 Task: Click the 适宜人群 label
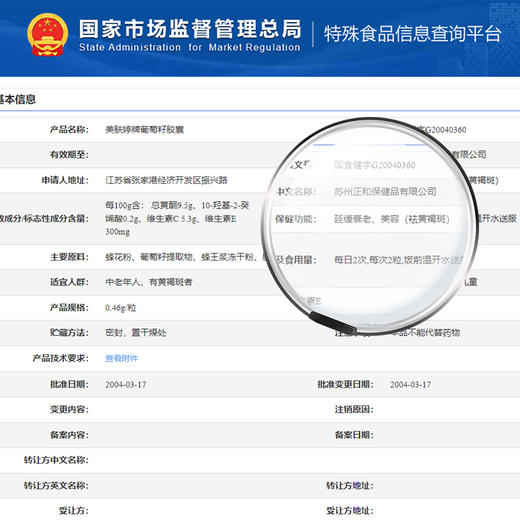pos(69,282)
